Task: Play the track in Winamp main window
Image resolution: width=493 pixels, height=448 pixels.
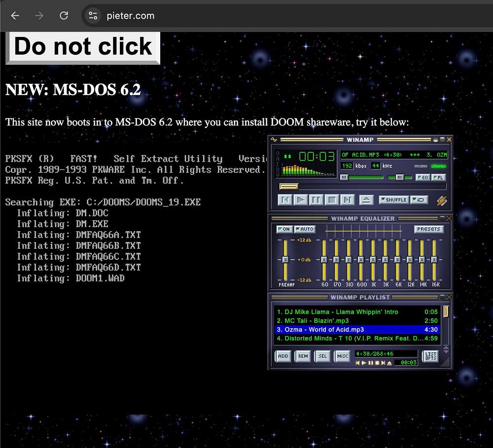Action: 300,200
